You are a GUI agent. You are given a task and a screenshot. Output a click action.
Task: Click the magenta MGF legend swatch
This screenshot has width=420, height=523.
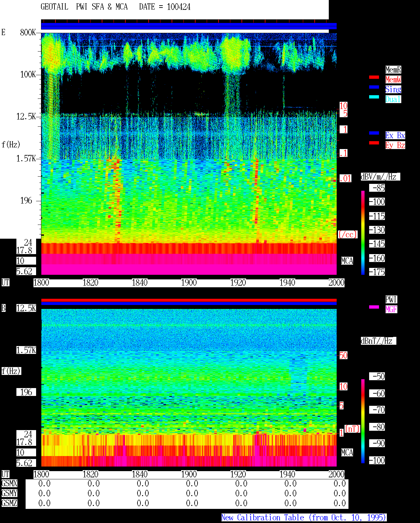coord(374,307)
